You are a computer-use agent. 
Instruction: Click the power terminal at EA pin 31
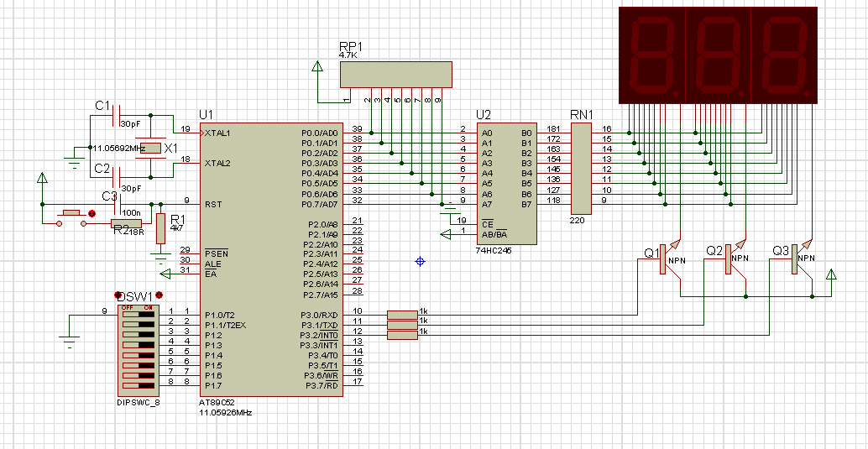(166, 274)
